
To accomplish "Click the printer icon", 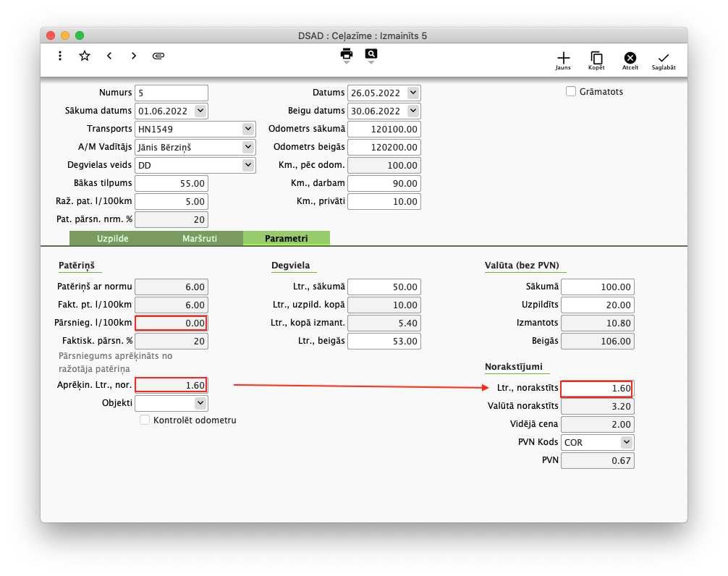I will coord(347,54).
